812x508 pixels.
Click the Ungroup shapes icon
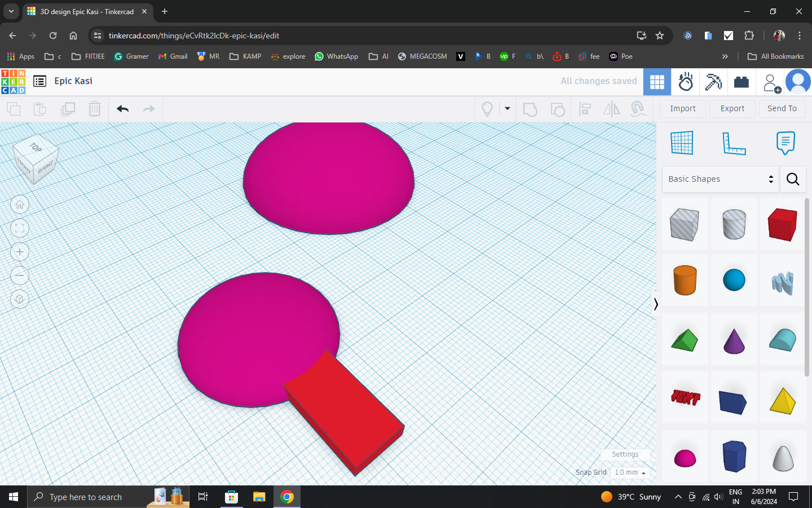[558, 109]
